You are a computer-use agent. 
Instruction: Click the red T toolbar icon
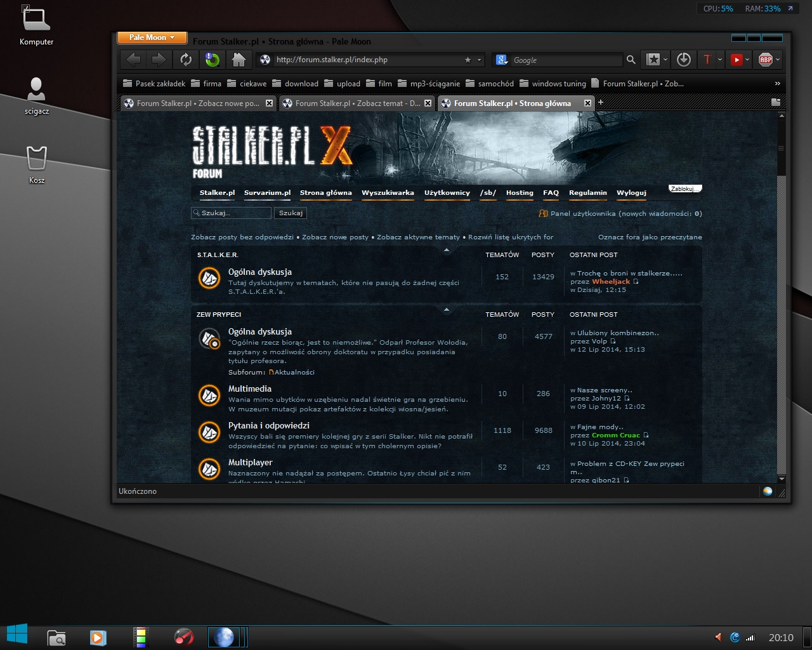tap(707, 60)
